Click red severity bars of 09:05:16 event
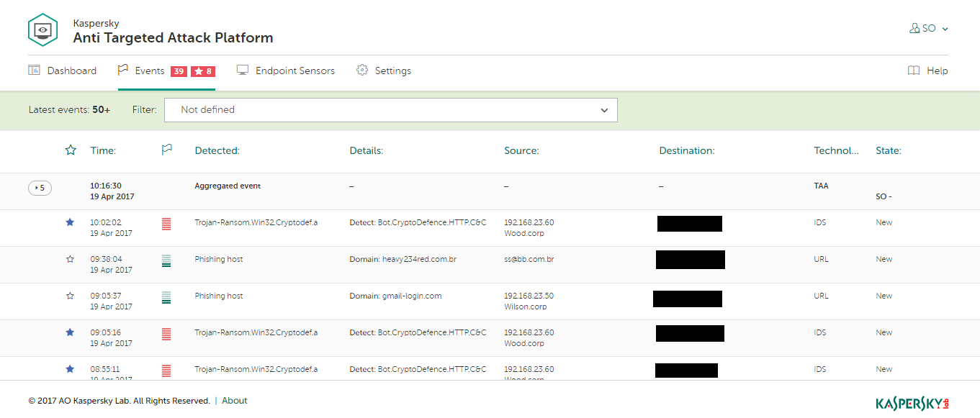The height and width of the screenshot is (418, 980). tap(166, 334)
